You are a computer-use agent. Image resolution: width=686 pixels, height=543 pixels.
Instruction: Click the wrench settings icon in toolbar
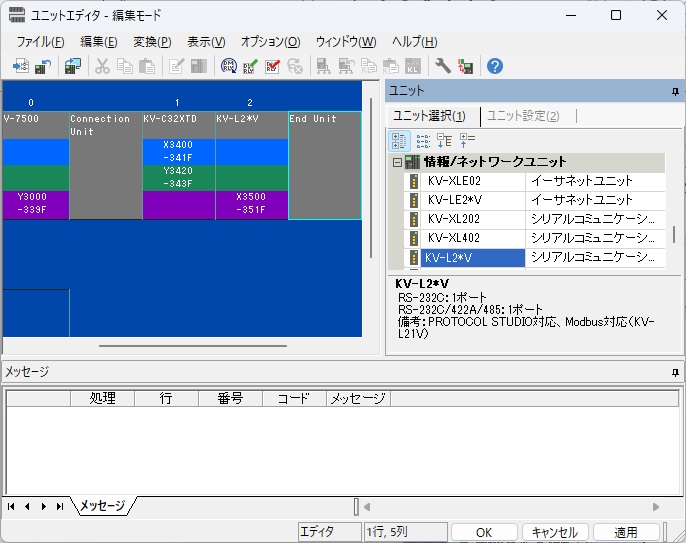442,66
